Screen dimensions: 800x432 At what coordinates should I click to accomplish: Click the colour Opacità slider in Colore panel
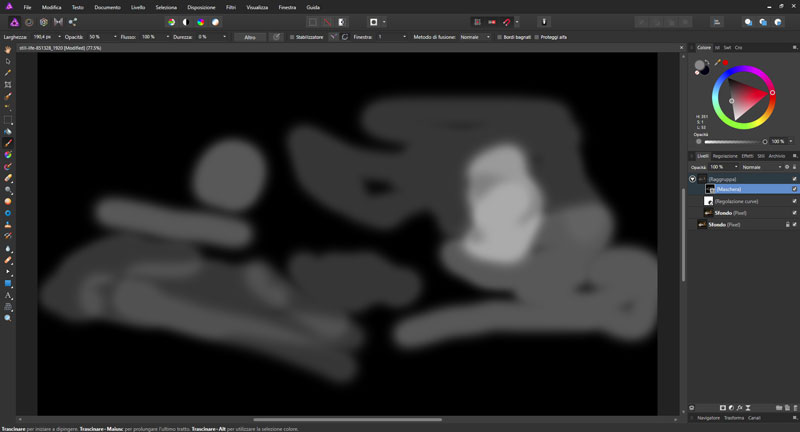click(735, 142)
